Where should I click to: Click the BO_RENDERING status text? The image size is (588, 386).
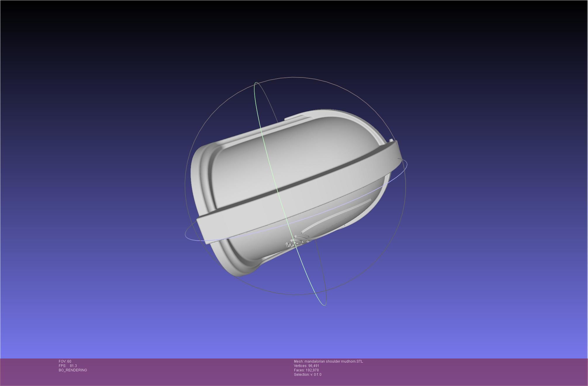pyautogui.click(x=73, y=370)
